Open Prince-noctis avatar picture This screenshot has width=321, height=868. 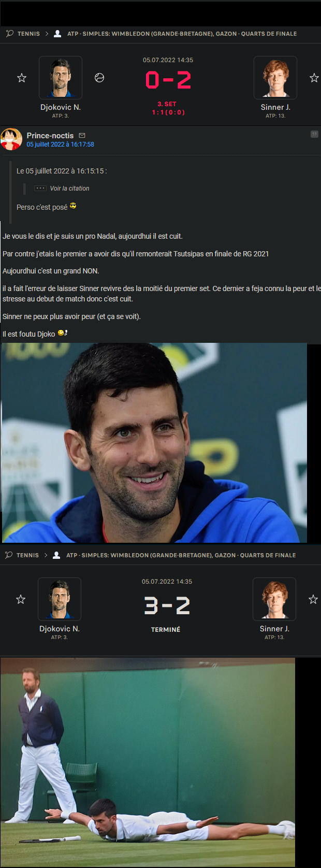click(x=11, y=139)
